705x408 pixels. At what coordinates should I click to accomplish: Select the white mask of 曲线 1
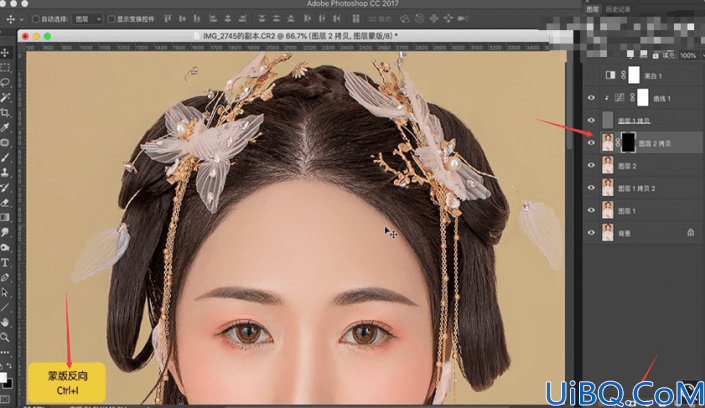pyautogui.click(x=643, y=98)
